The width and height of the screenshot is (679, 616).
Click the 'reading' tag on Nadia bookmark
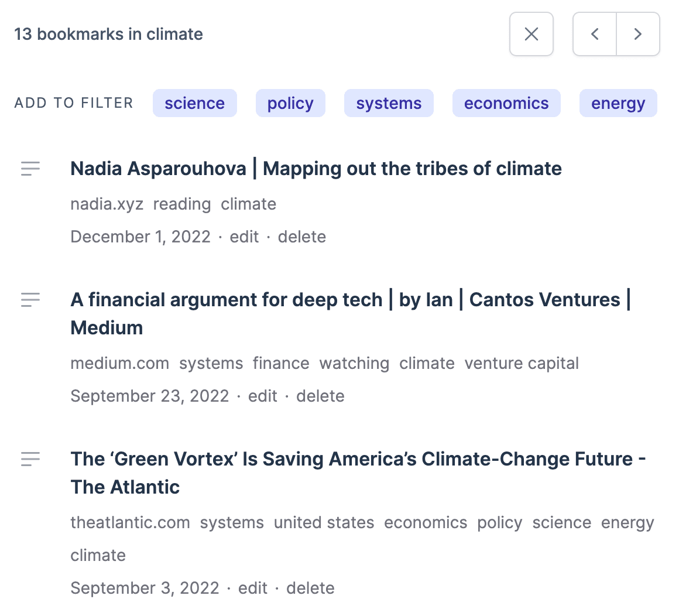tap(182, 204)
